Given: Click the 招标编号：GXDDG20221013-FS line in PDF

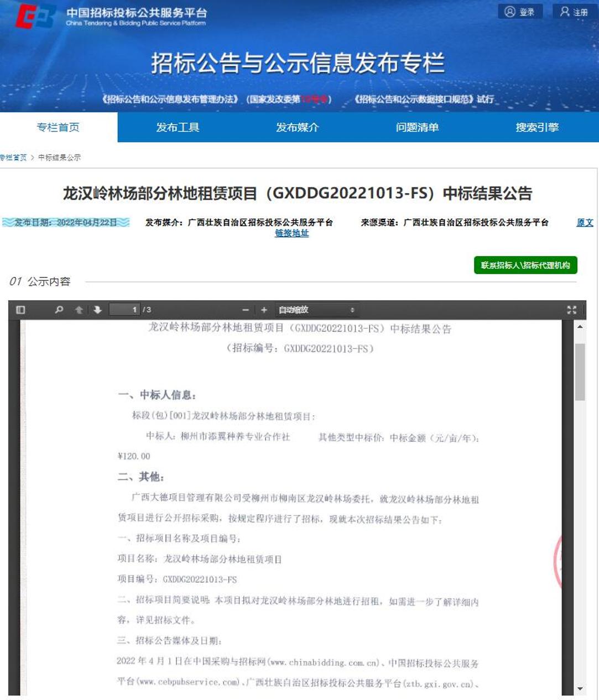Looking at the screenshot, I should point(300,348).
